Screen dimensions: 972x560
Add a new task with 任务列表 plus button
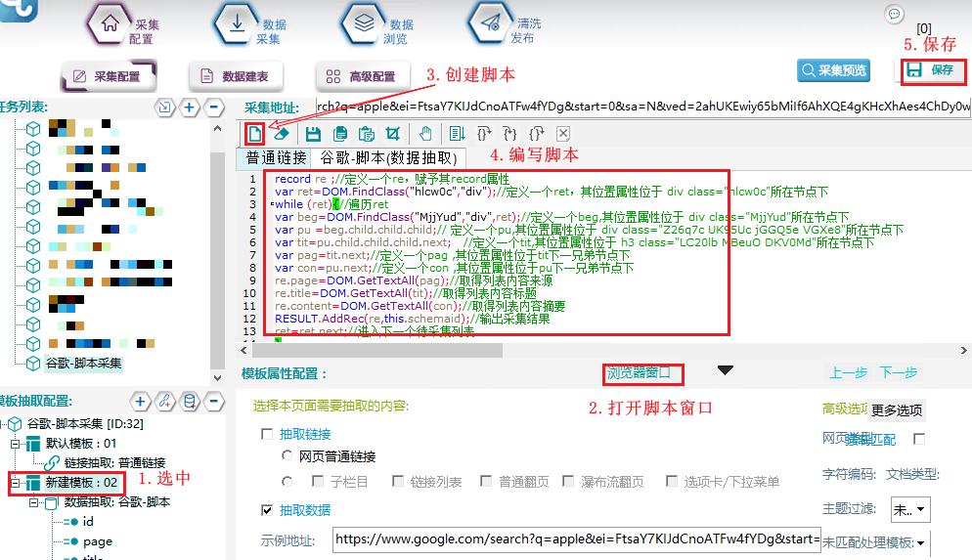pyautogui.click(x=189, y=108)
